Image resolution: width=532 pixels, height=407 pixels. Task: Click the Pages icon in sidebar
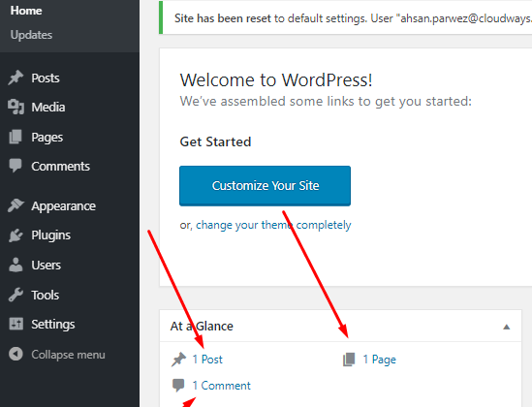[x=16, y=137]
